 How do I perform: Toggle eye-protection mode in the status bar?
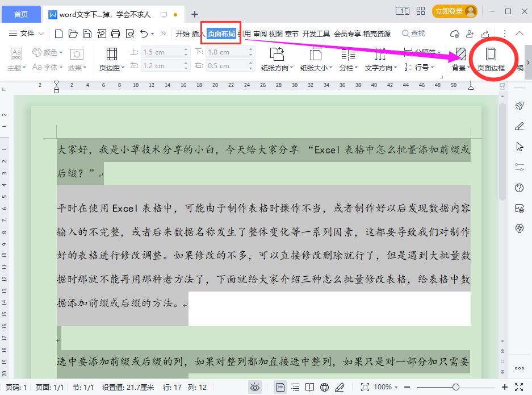coord(255,386)
